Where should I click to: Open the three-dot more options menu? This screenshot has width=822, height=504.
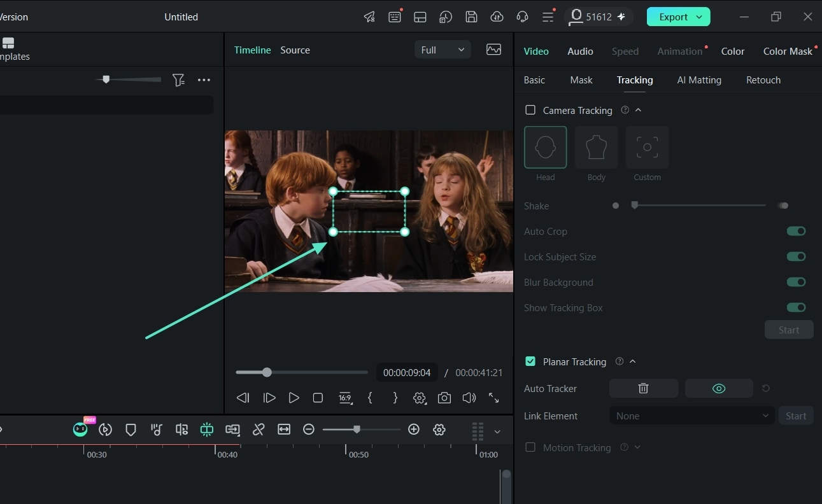tap(204, 80)
